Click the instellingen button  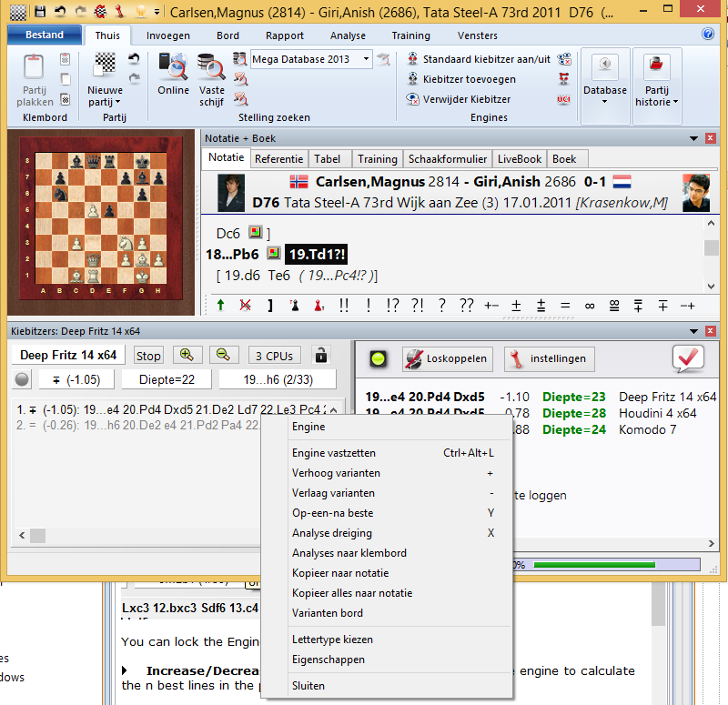point(550,358)
